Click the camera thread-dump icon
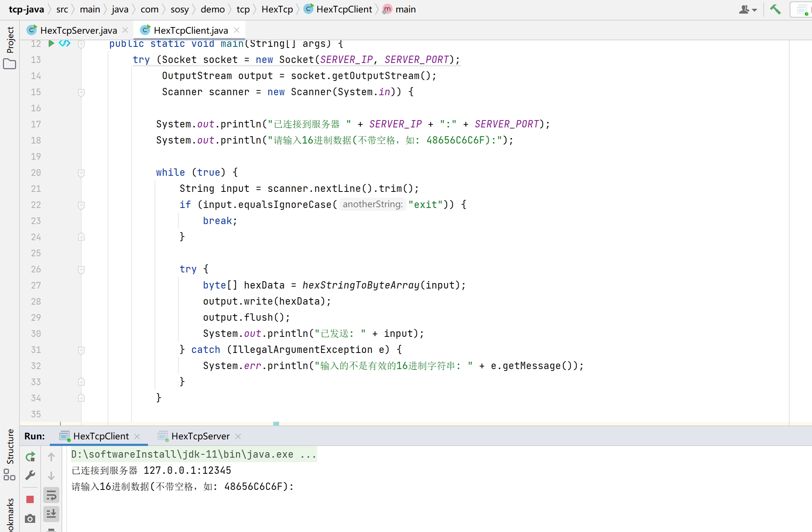 click(30, 518)
